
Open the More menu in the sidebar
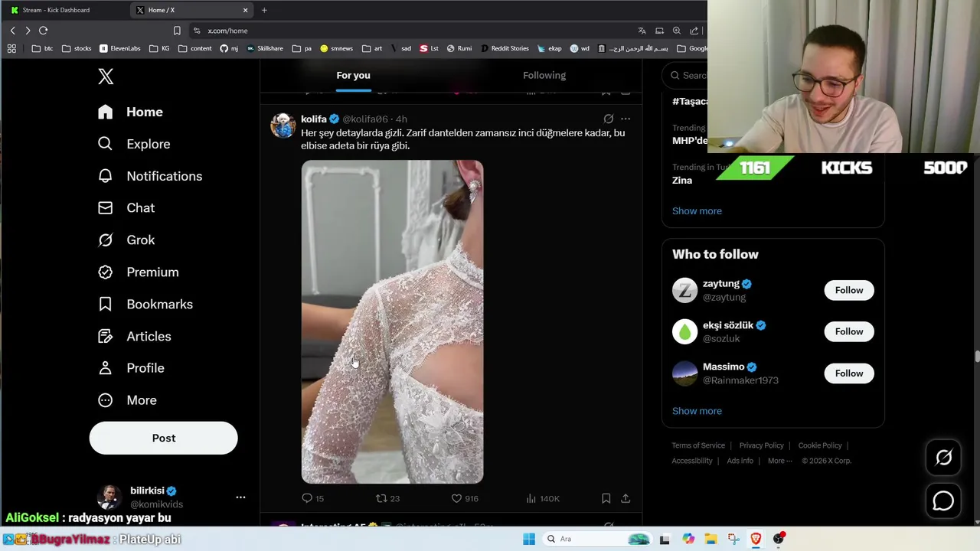click(127, 400)
